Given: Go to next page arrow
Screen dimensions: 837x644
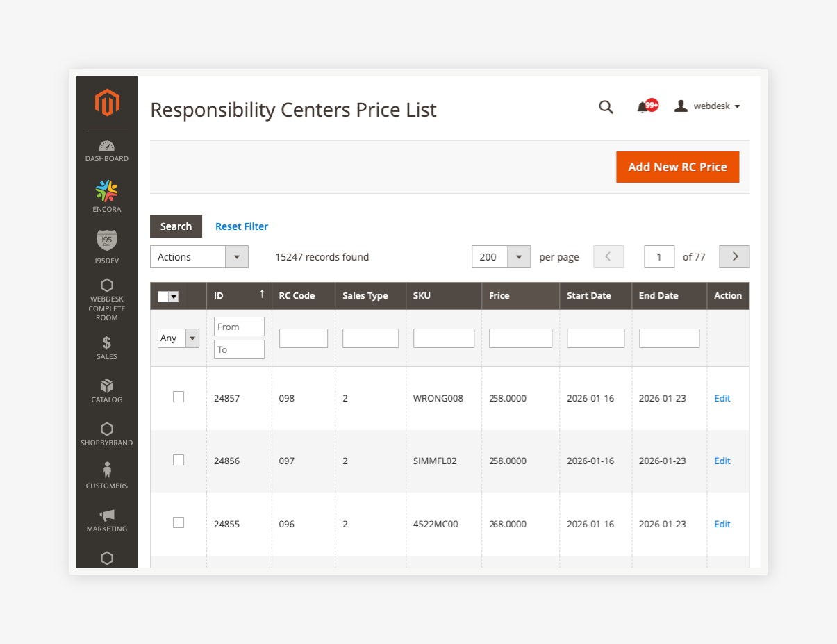Looking at the screenshot, I should [x=734, y=256].
